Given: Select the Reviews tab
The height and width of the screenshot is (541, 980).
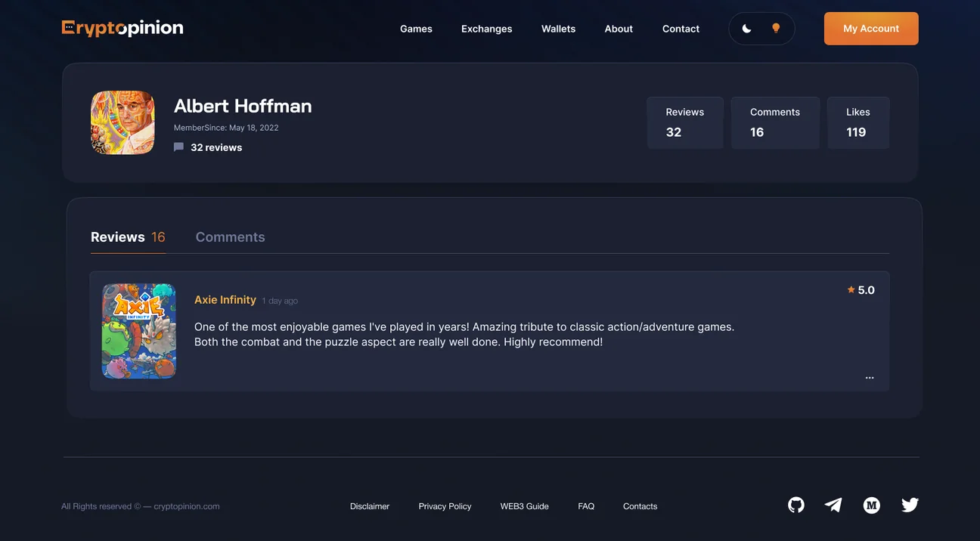Looking at the screenshot, I should (x=128, y=237).
